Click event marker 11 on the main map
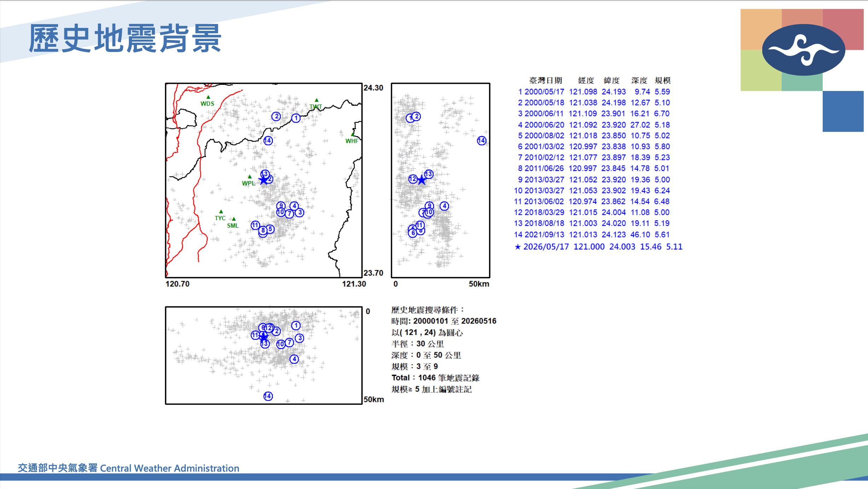This screenshot has height=489, width=868. click(255, 225)
